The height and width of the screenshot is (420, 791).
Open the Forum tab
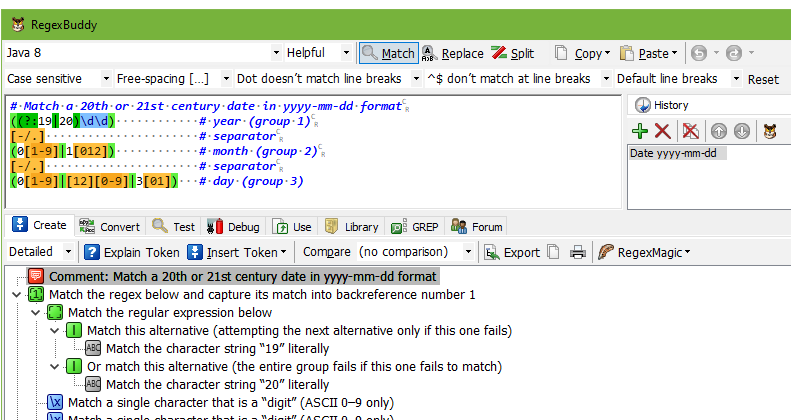pyautogui.click(x=476, y=227)
